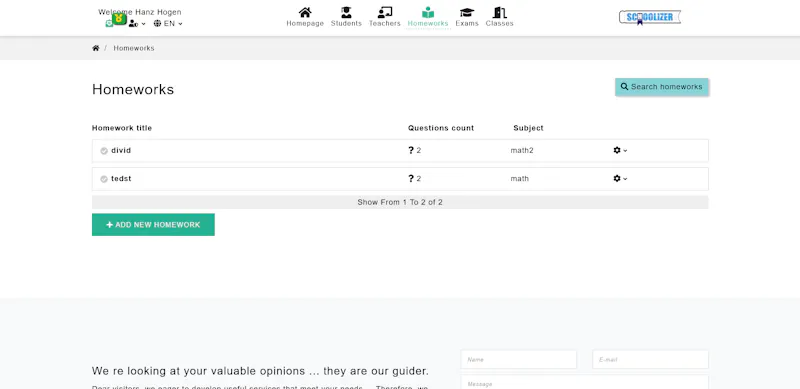The height and width of the screenshot is (389, 800).
Task: Open the Teachers menu label
Action: pos(385,23)
